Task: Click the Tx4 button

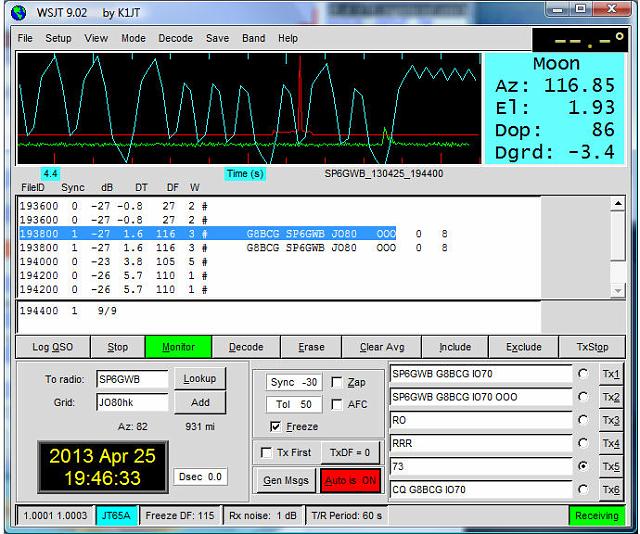Action: [x=611, y=443]
